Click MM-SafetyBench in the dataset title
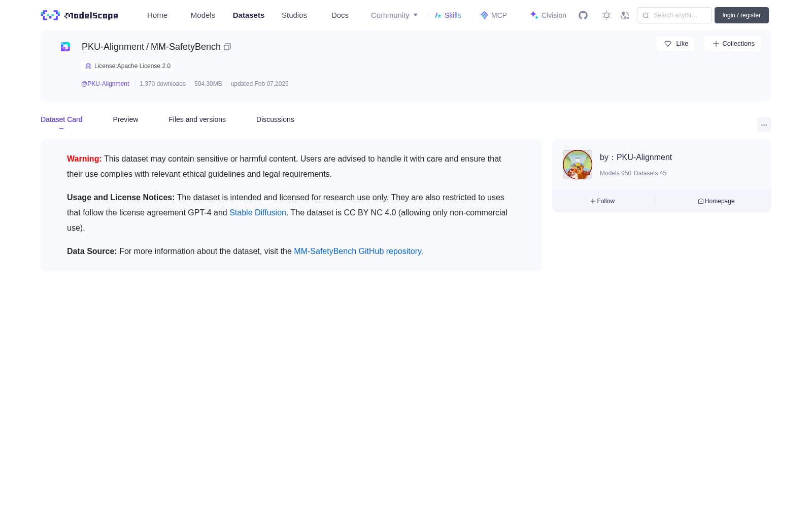This screenshot has height=508, width=812. [x=186, y=47]
